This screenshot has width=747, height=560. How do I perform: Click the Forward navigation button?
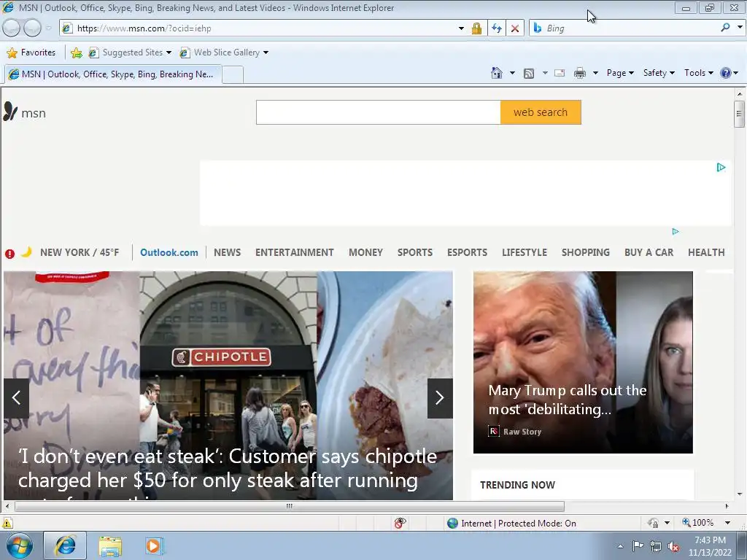[x=32, y=28]
